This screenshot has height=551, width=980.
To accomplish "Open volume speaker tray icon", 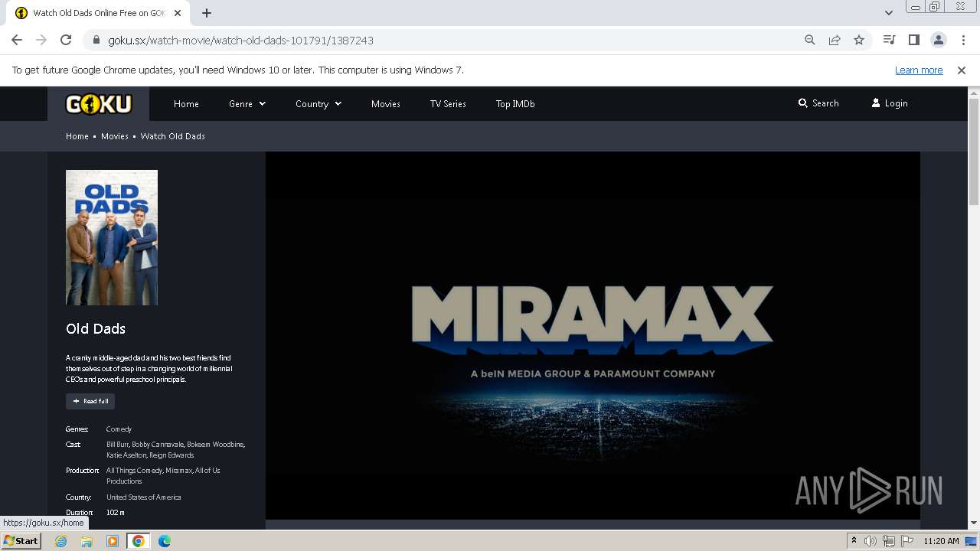I will point(871,541).
